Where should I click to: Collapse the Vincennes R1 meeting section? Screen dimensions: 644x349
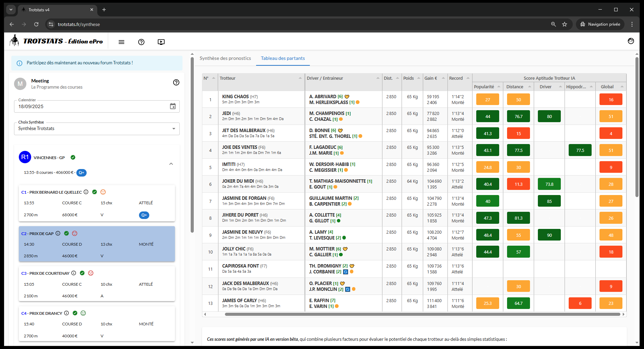point(171,164)
